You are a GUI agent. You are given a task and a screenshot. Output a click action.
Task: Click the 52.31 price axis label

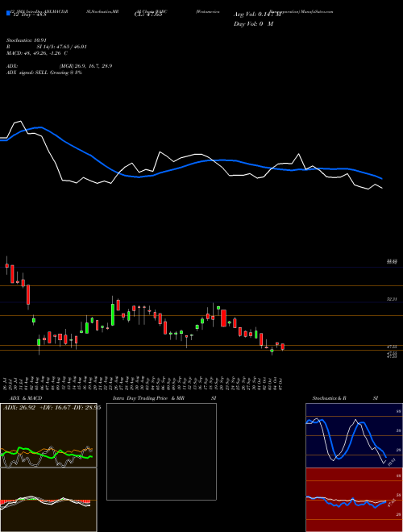coord(392,299)
